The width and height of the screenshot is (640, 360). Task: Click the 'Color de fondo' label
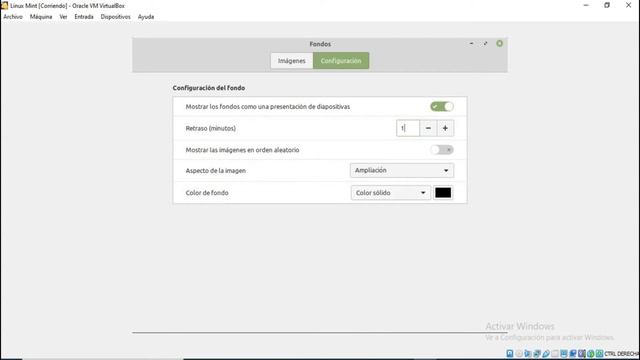click(x=207, y=193)
